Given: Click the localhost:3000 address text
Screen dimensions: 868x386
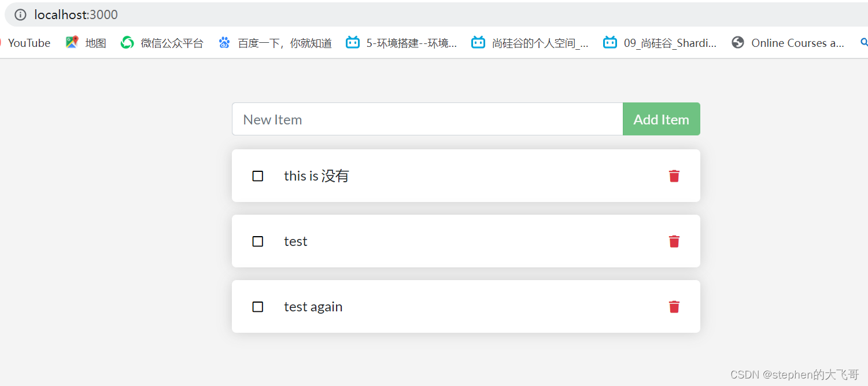Looking at the screenshot, I should click(76, 15).
